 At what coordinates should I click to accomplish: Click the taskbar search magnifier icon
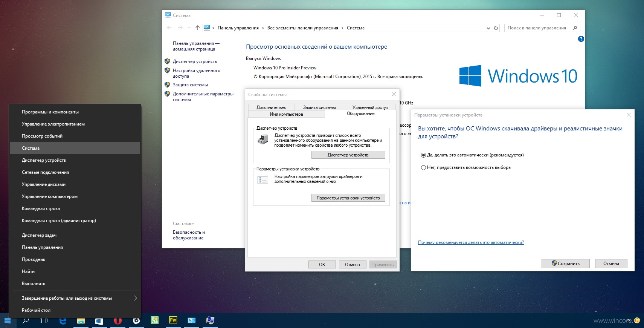26,320
